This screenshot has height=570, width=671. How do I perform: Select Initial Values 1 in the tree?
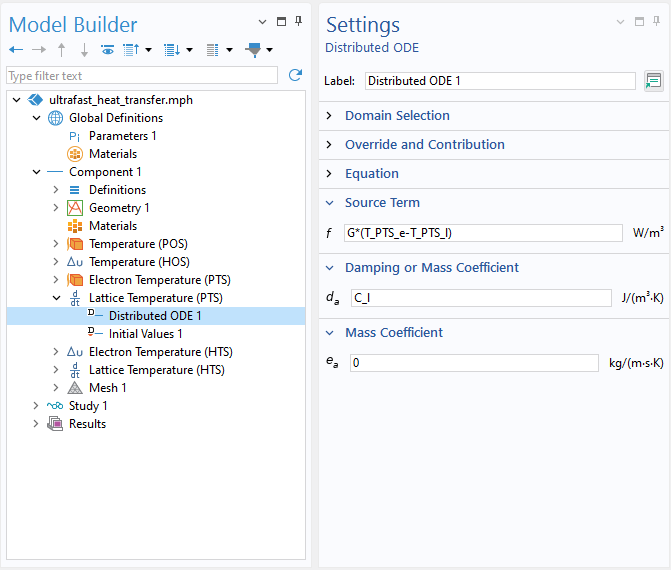[145, 334]
